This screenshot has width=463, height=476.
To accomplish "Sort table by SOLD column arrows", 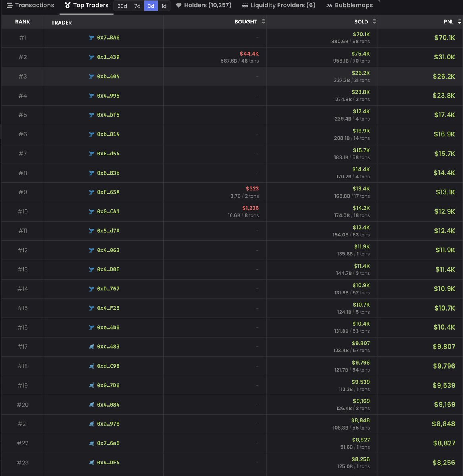I will coord(374,21).
